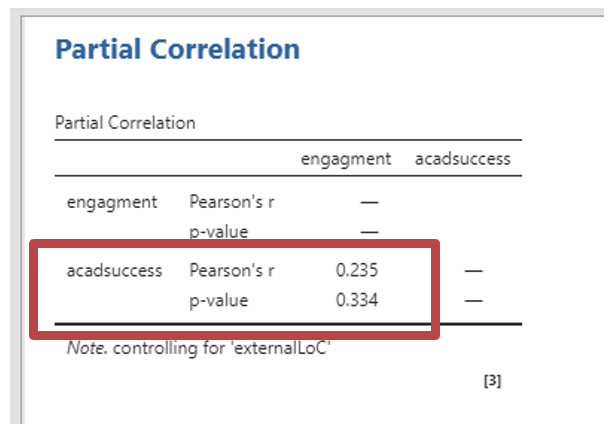Image resolution: width=611 pixels, height=433 pixels.
Task: Click the acadsuccess column header
Action: [462, 158]
